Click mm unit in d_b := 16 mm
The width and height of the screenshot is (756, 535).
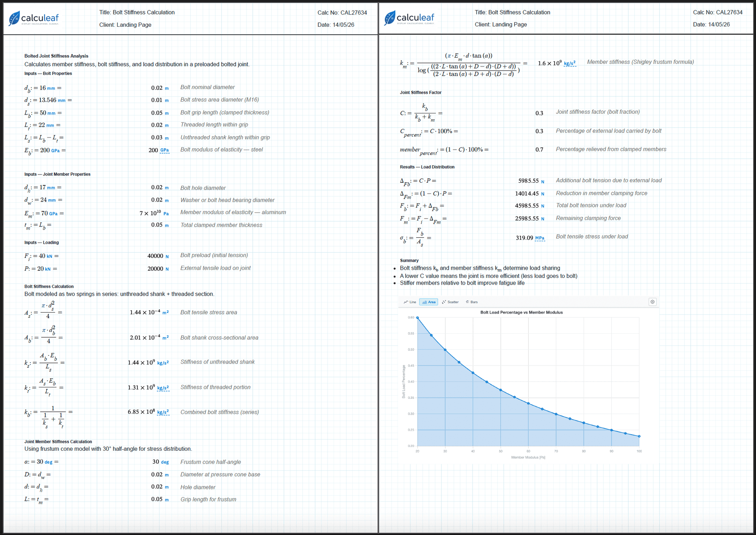[x=51, y=89]
